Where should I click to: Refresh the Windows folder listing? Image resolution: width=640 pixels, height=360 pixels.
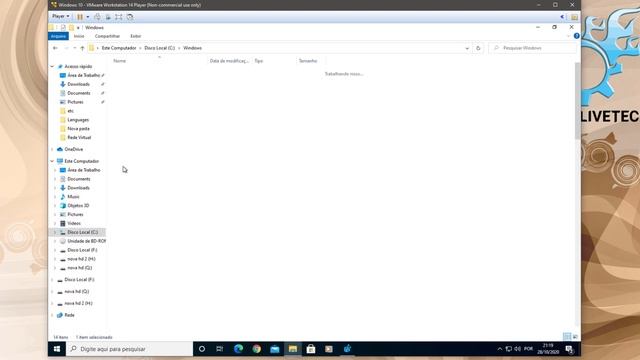click(478, 48)
